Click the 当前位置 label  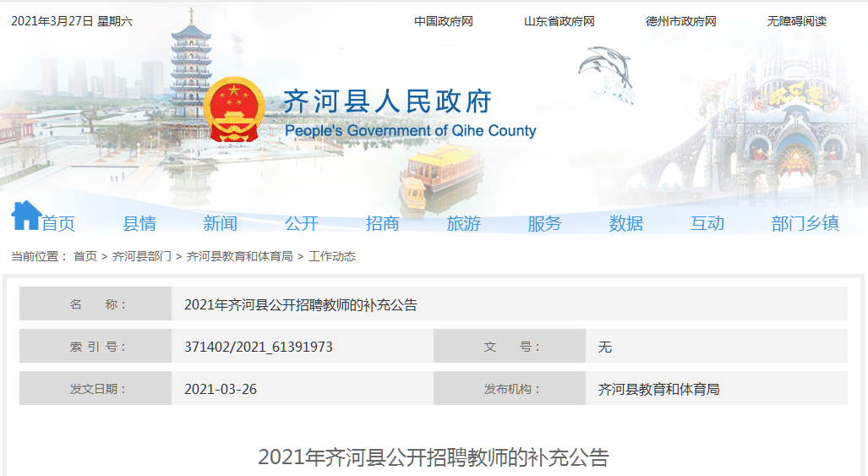[39, 256]
